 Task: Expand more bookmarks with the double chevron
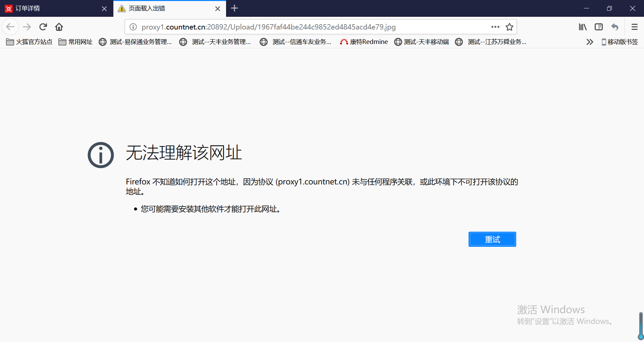(590, 42)
